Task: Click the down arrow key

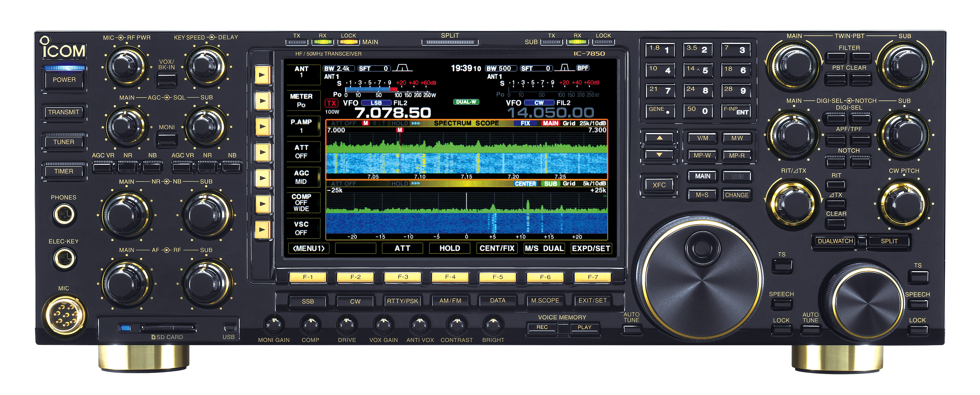Action: pyautogui.click(x=659, y=155)
